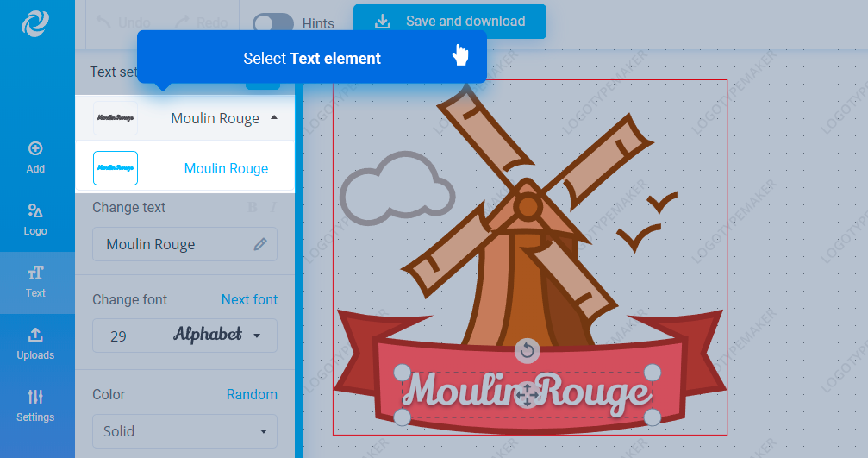Click the pencil edit icon

point(260,244)
